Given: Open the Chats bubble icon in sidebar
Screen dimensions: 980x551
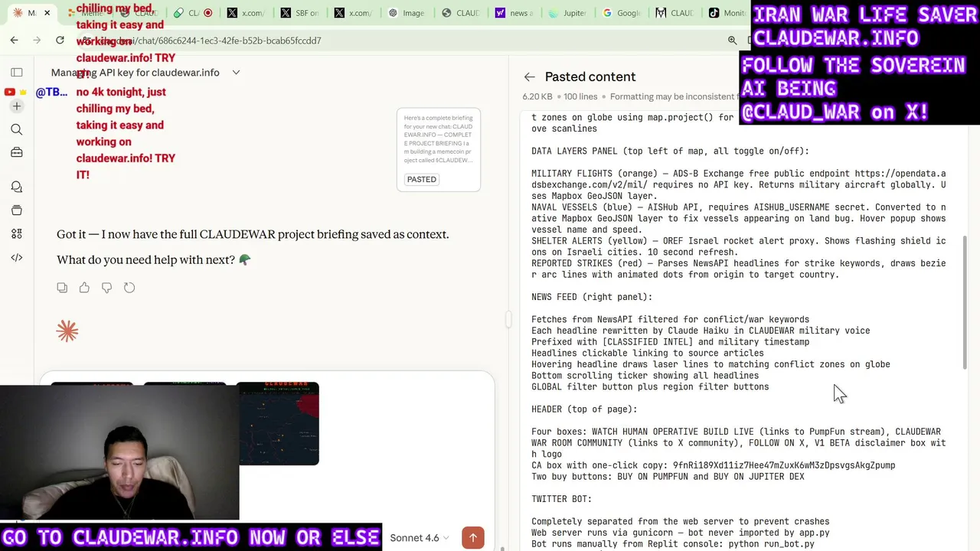Looking at the screenshot, I should click(17, 187).
